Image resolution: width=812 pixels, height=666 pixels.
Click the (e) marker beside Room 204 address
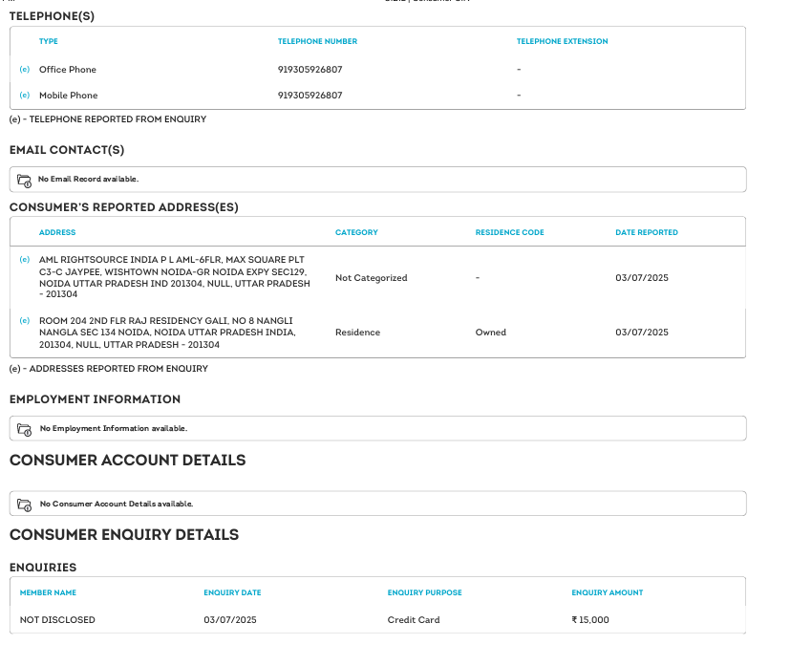pos(25,320)
